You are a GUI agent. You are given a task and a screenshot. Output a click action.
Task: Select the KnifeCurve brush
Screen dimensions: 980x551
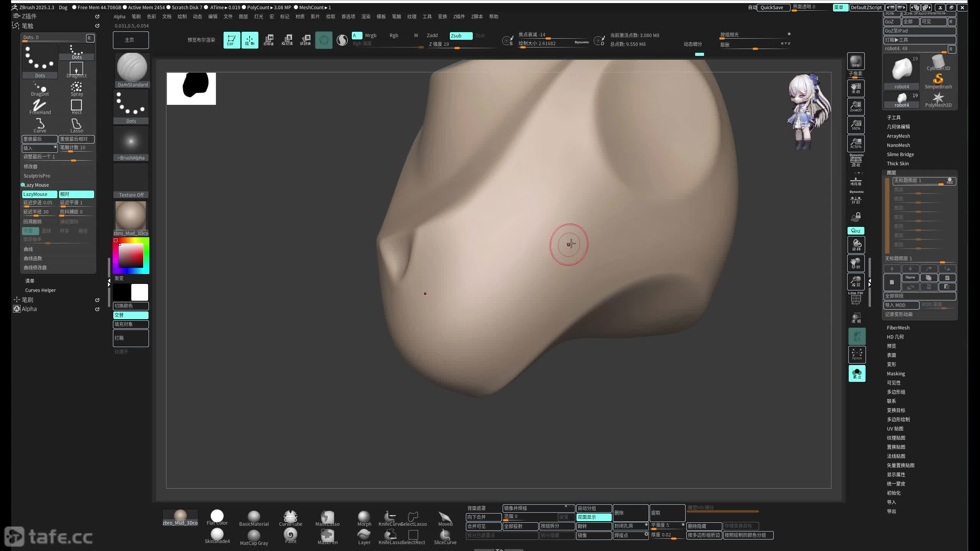(x=389, y=518)
